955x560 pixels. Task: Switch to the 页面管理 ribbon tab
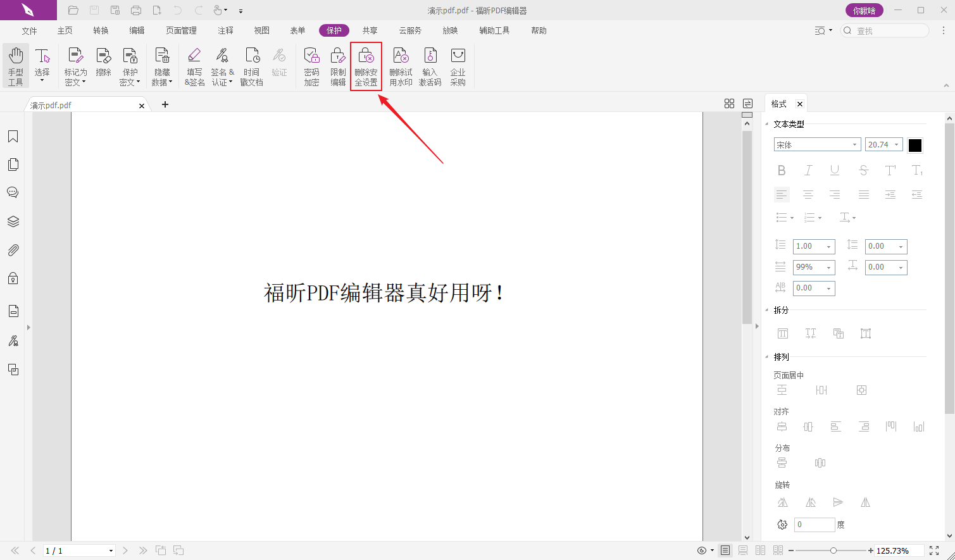181,30
